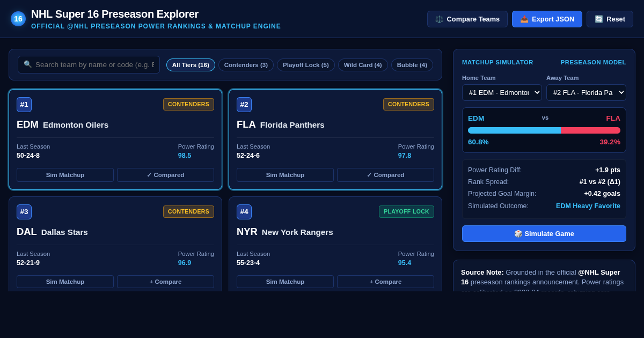Click the #2 rank badge

(x=244, y=105)
